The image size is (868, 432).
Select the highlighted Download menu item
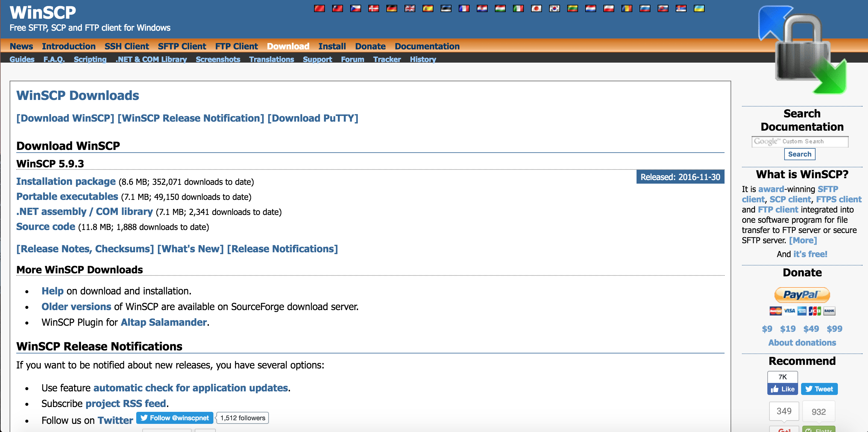(288, 46)
